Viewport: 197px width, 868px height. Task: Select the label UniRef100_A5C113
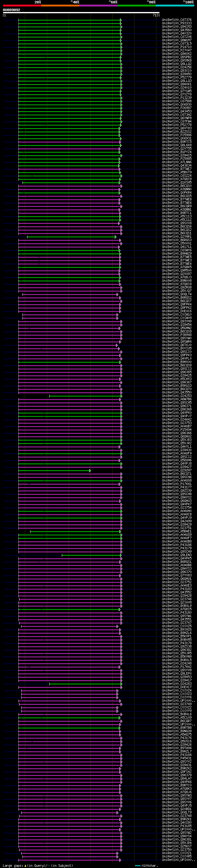click(x=177, y=216)
